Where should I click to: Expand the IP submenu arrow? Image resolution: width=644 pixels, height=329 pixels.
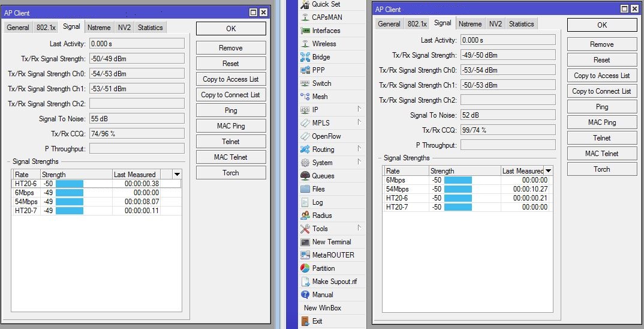tap(359, 109)
